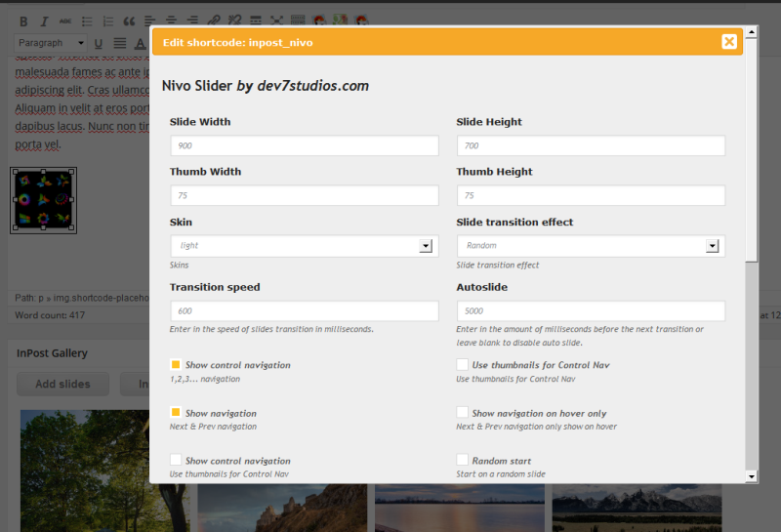
Task: Click the Autoslide input field
Action: click(x=591, y=310)
